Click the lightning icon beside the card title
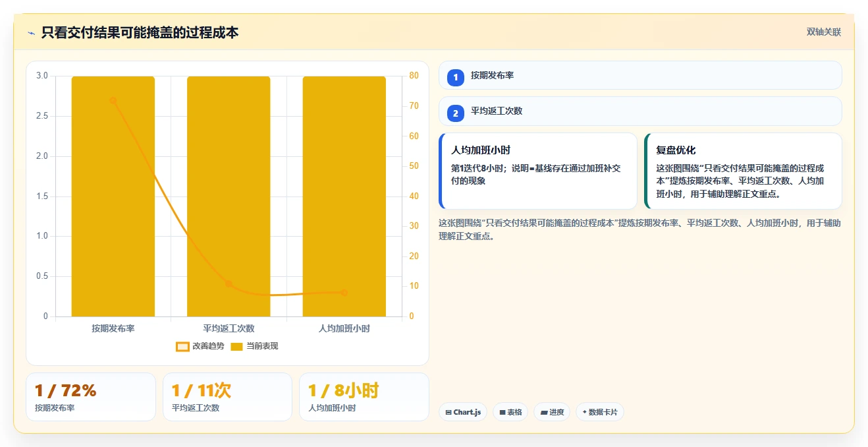 click(x=31, y=32)
